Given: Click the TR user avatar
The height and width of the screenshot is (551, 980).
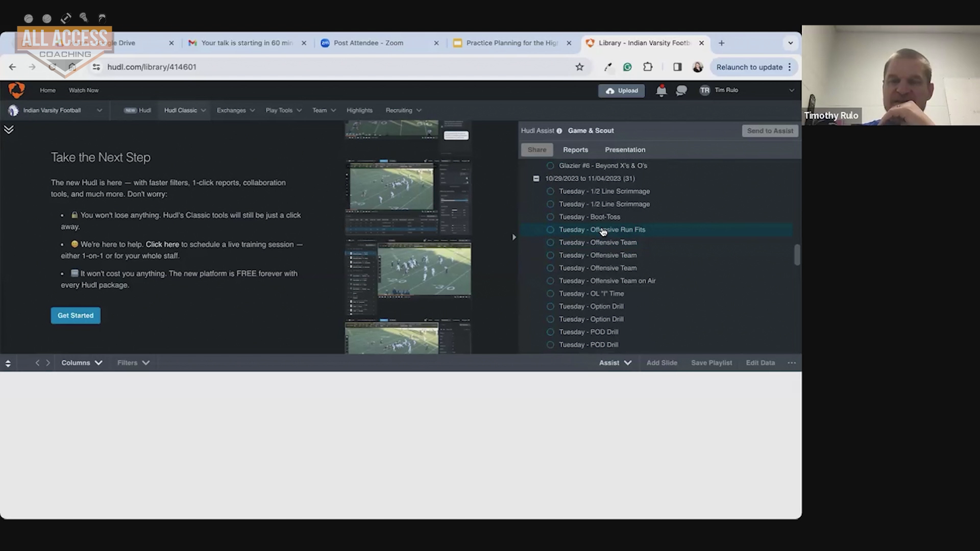Looking at the screenshot, I should coord(704,90).
